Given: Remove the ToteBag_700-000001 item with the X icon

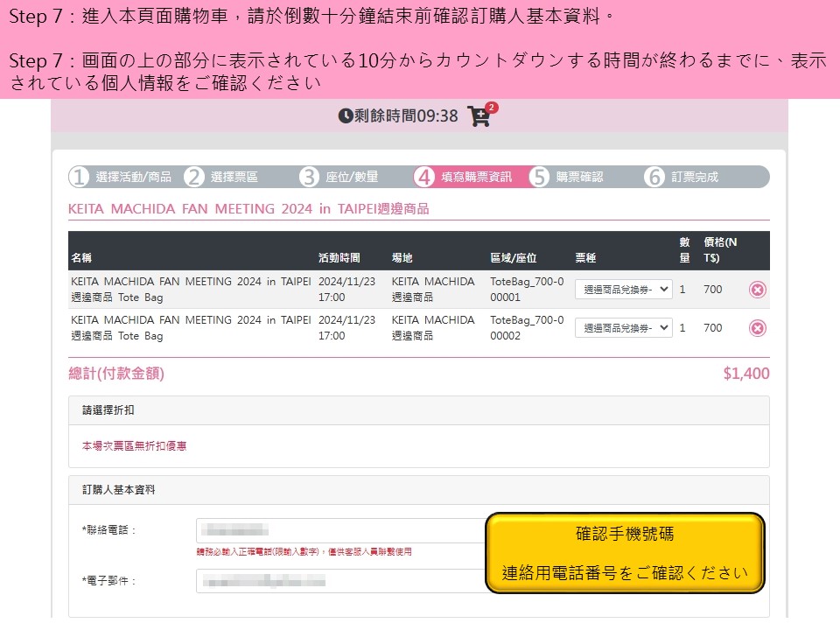Looking at the screenshot, I should (x=758, y=290).
